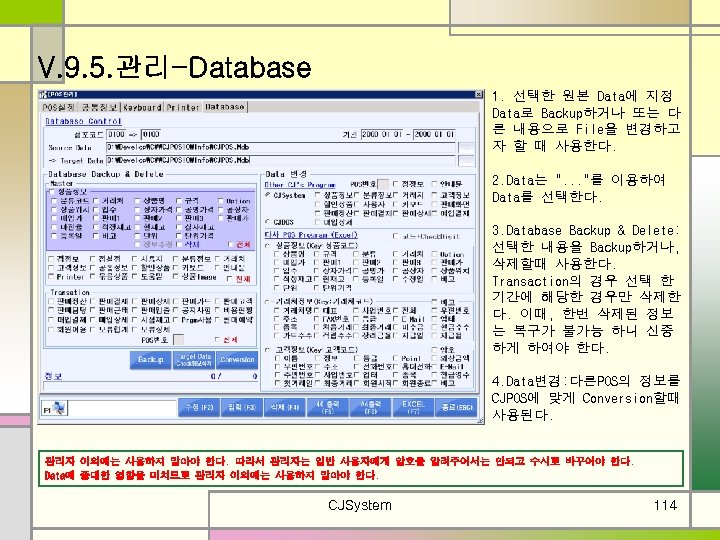This screenshot has height=540, width=720.
Task: Toggle red 전체 in Transaction group
Action: tap(217, 340)
